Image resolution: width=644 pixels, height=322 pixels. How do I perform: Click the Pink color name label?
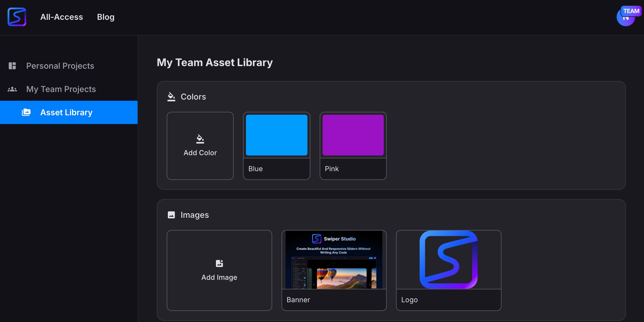click(x=332, y=169)
